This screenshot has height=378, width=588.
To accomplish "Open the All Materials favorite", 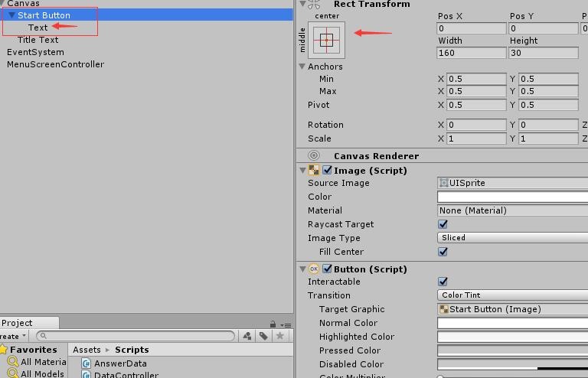I will pyautogui.click(x=43, y=361).
